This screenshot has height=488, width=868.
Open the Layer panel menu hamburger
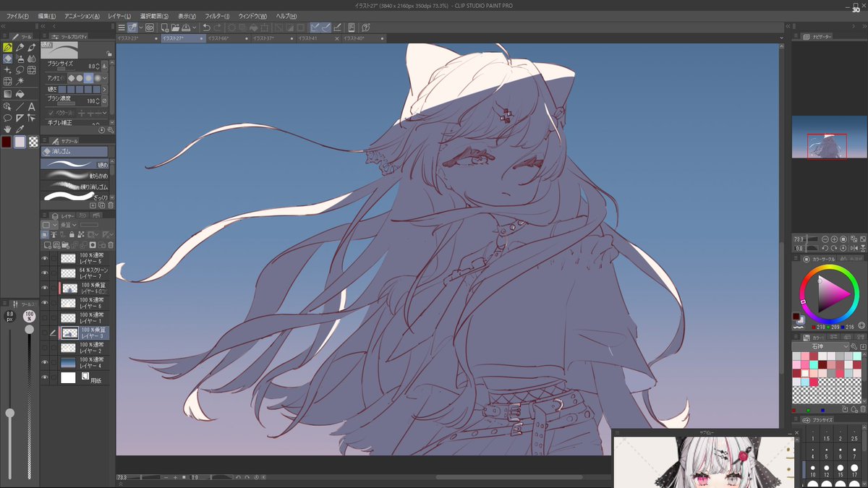tap(44, 215)
